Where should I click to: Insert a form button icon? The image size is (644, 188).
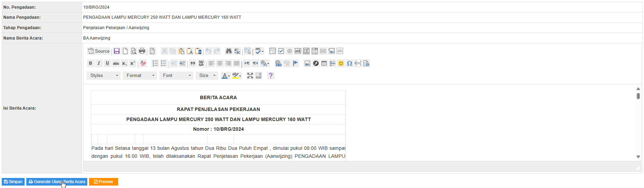323,51
